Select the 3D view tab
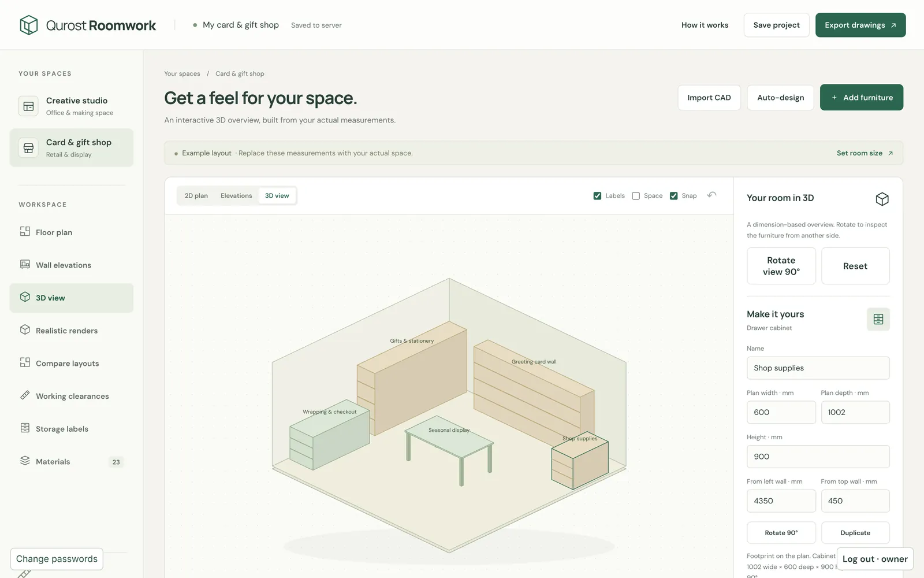 pyautogui.click(x=277, y=196)
